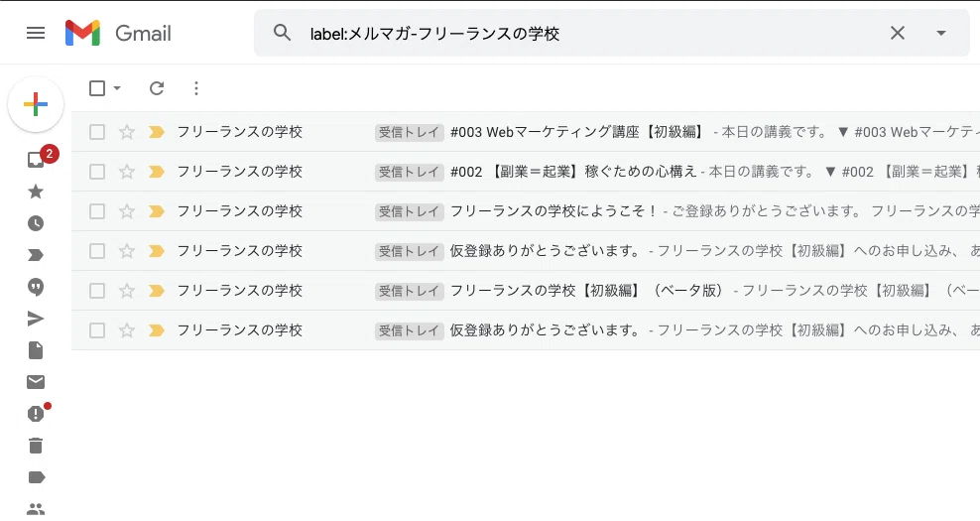980x521 pixels.
Task: Select checkbox for #003 Webマーケティング講座 email
Action: pyautogui.click(x=97, y=132)
